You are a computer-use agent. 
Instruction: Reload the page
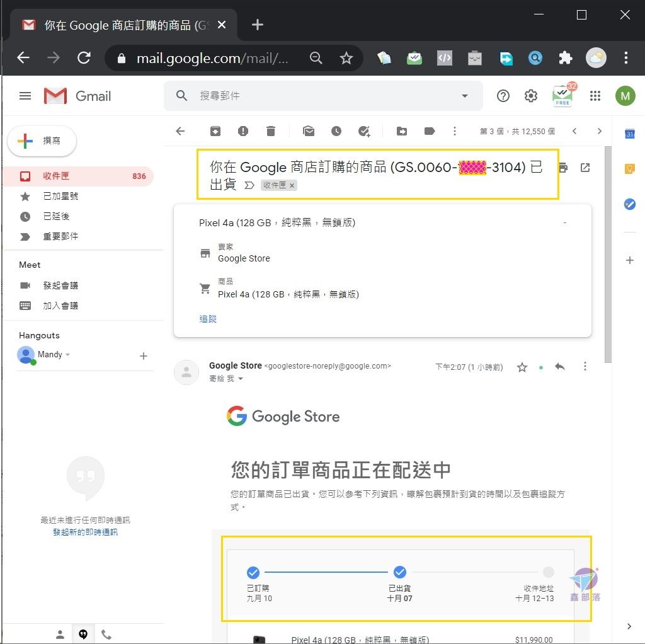click(84, 58)
